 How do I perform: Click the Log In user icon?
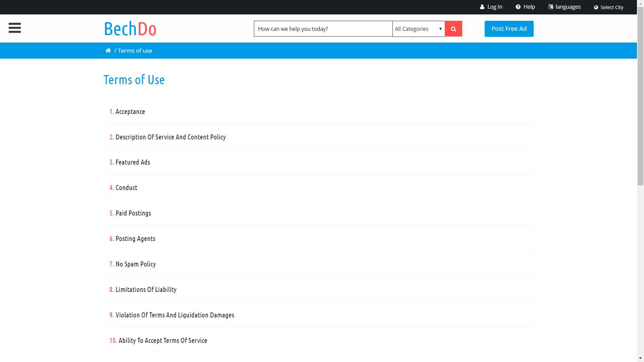pos(482,7)
